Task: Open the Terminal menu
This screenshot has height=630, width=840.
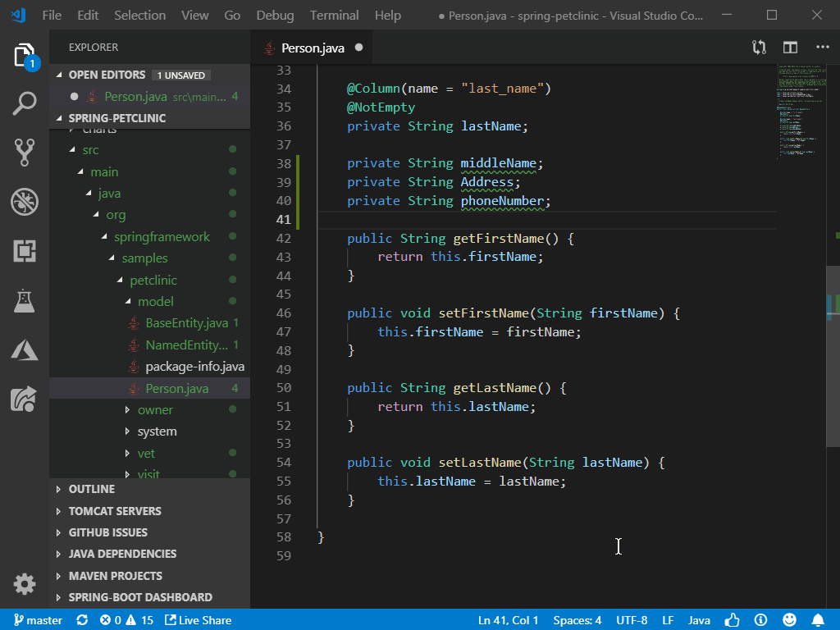Action: pyautogui.click(x=334, y=15)
